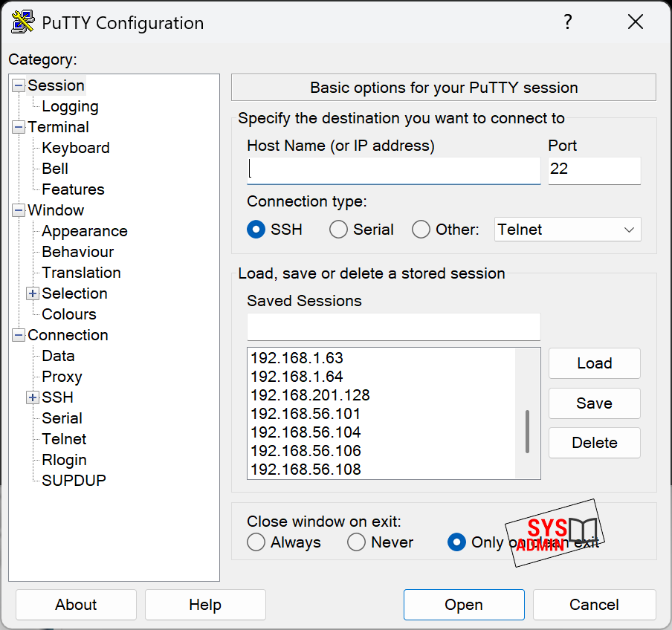Open the Logging category
672x630 pixels.
tap(71, 106)
